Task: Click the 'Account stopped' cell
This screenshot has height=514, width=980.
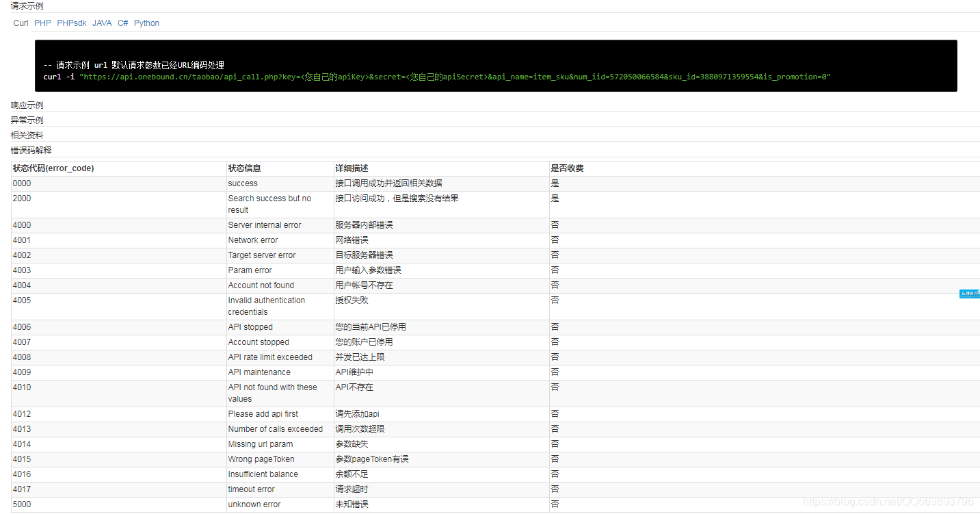Action: [280, 342]
